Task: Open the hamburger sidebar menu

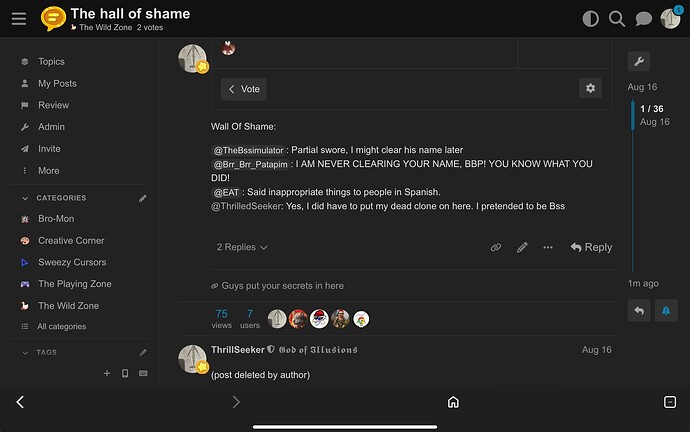Action: 19,19
